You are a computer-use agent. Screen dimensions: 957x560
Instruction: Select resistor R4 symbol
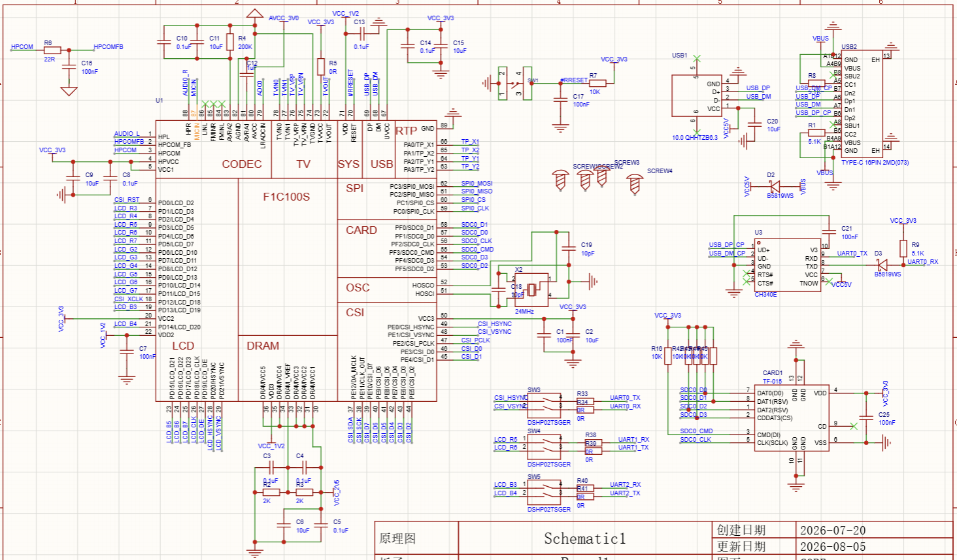pyautogui.click(x=230, y=42)
